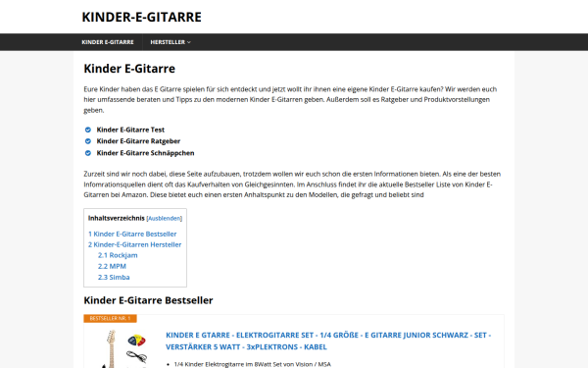This screenshot has width=588, height=368.
Task: Go to 2.2 MPM entry
Action: pos(112,266)
